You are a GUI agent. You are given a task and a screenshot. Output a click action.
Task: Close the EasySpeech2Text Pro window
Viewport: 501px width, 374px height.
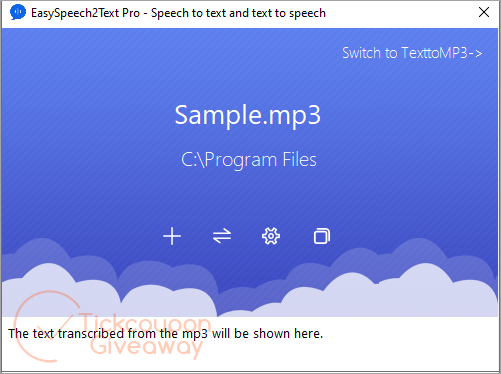(484, 12)
